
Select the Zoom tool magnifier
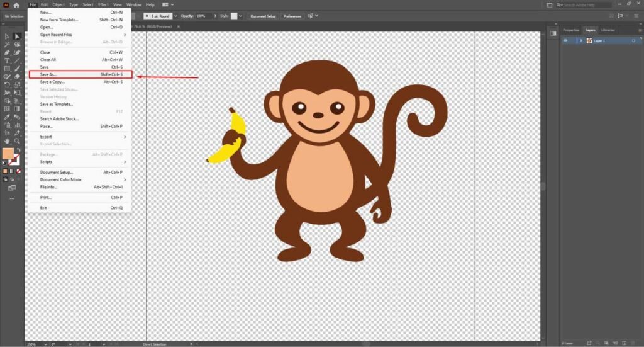click(17, 141)
